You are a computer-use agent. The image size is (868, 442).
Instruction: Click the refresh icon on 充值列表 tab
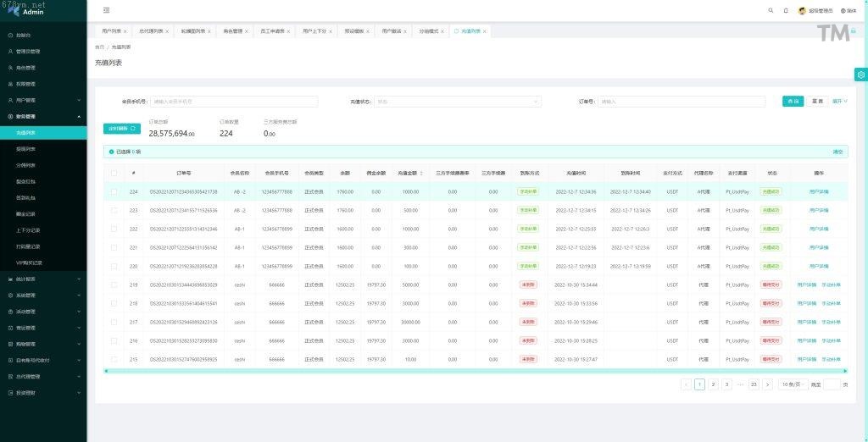pos(457,31)
